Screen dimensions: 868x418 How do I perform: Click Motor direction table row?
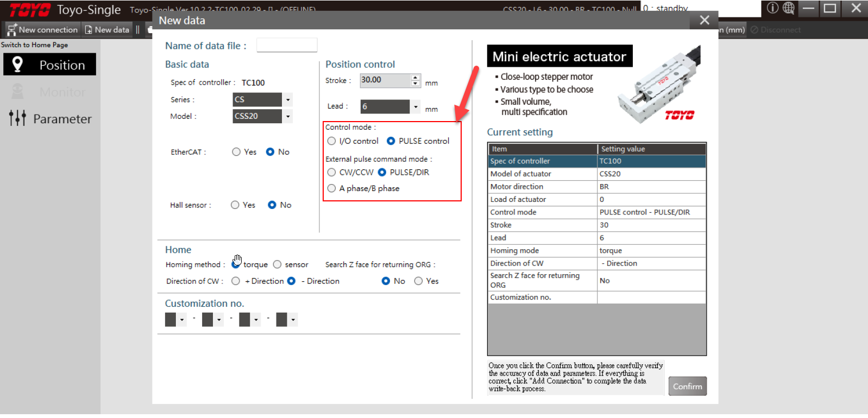pos(597,187)
